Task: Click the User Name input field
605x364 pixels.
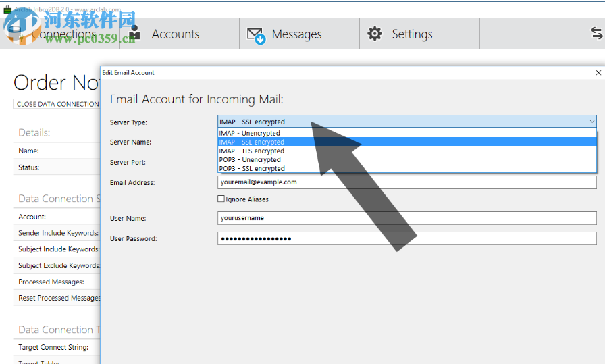Action: pos(407,218)
